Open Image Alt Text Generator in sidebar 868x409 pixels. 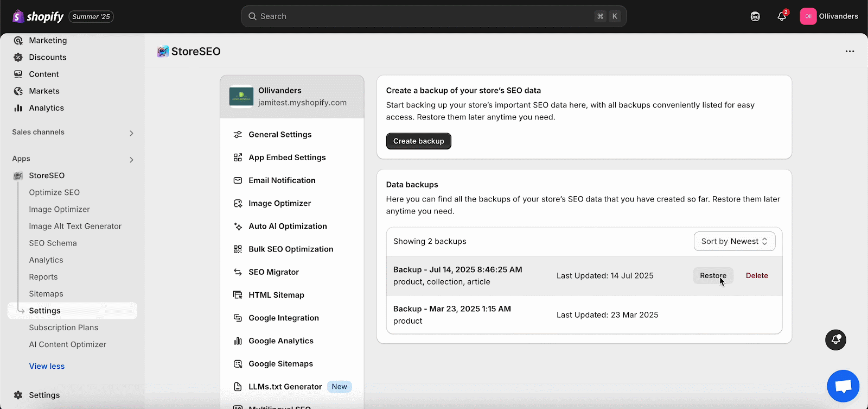click(x=75, y=226)
